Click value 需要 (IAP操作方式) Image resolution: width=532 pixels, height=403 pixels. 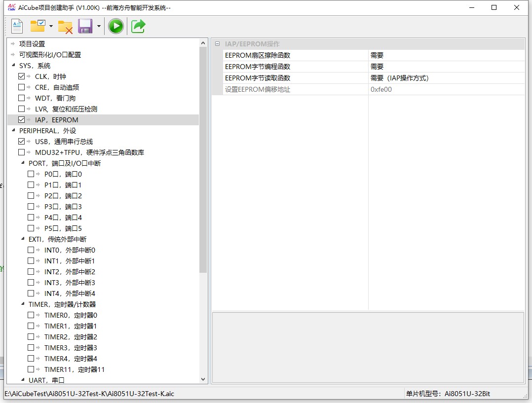point(446,78)
